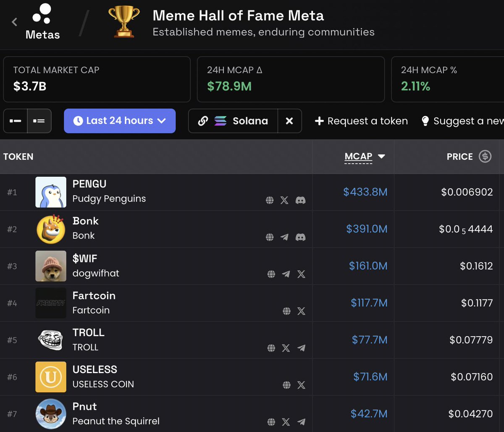The image size is (504, 432).
Task: Toggle price currency dollar icon
Action: 485,157
